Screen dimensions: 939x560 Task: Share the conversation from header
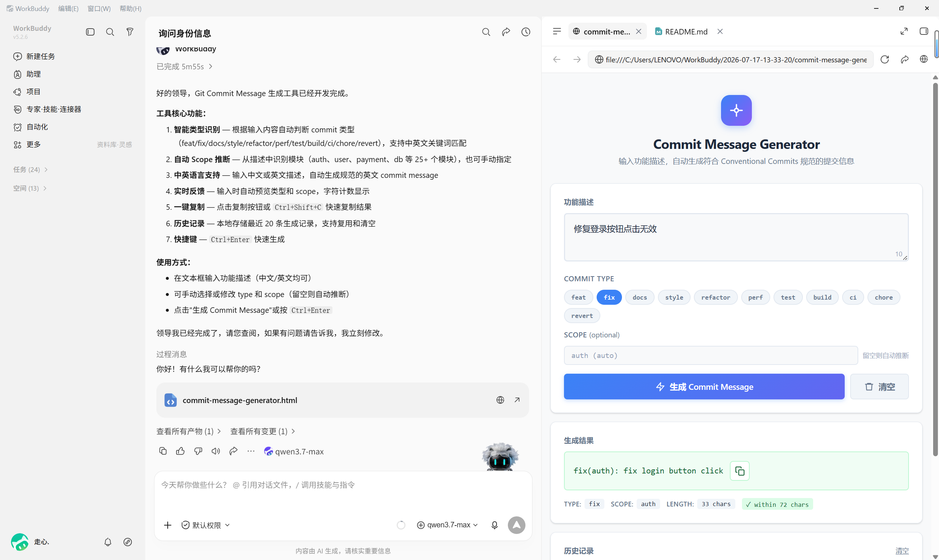(x=506, y=32)
